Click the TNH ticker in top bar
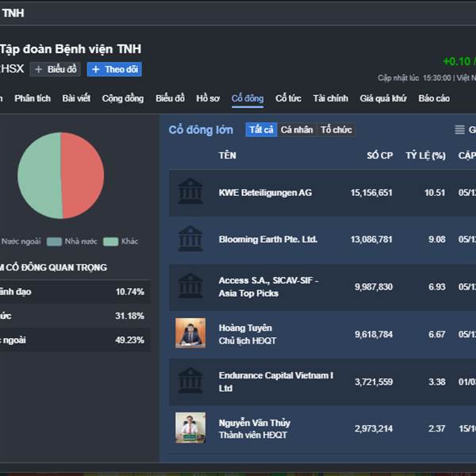This screenshot has width=476, height=476. pyautogui.click(x=13, y=13)
